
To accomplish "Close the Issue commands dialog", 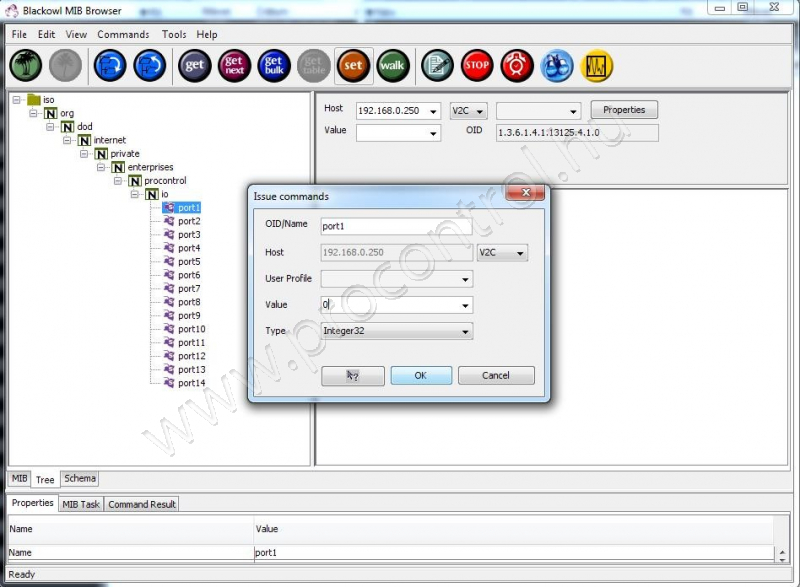I will coord(526,193).
